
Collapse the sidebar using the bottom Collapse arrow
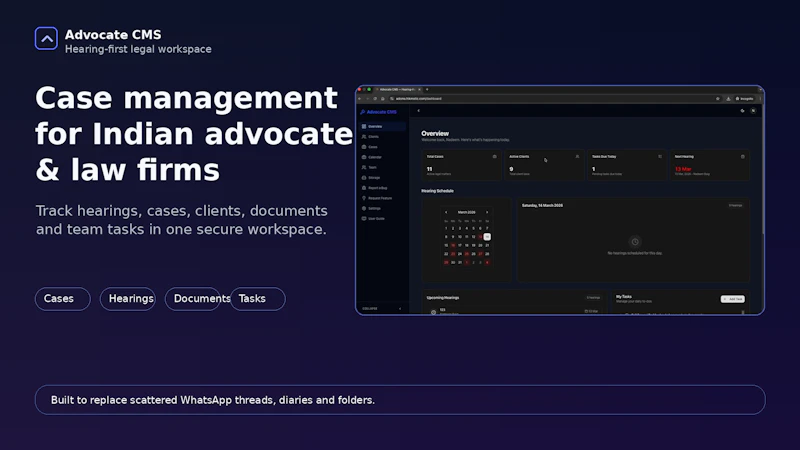(x=400, y=309)
